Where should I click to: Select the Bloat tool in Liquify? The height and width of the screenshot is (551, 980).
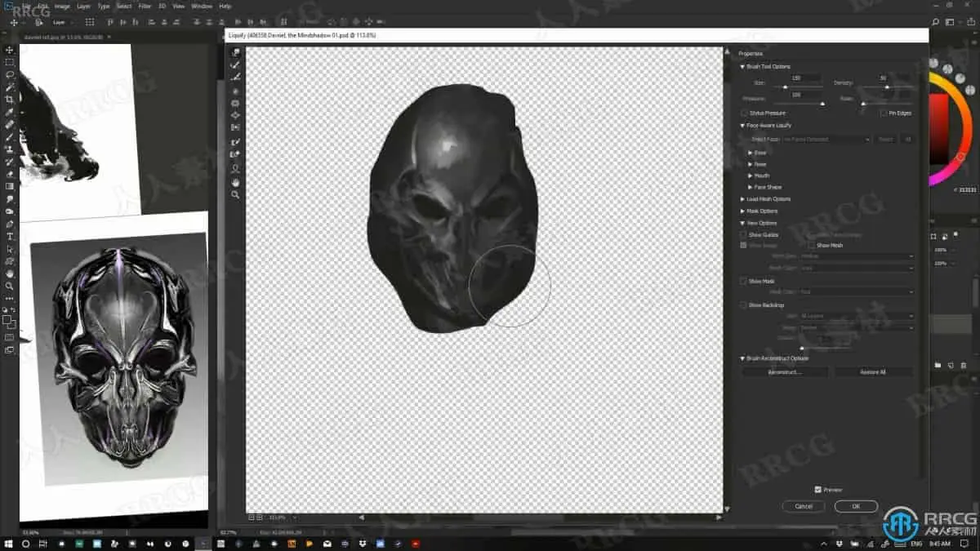coord(235,115)
